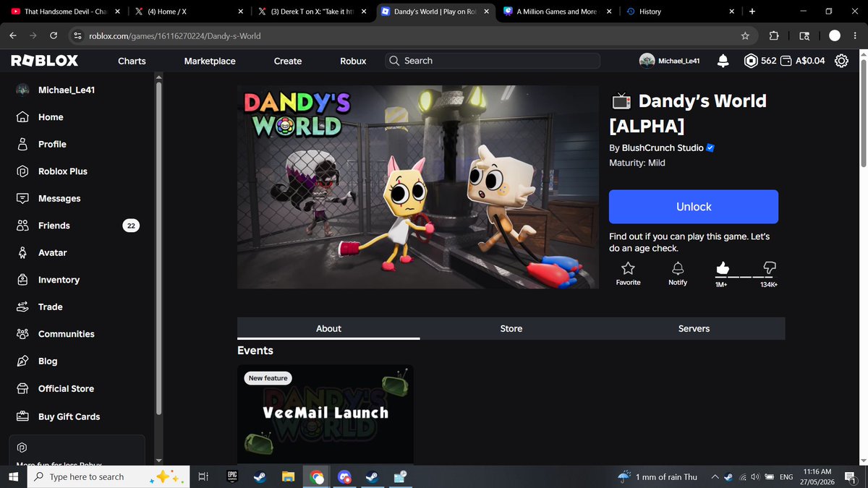Open Charts in Roblox navigation
Screen dimensions: 868x488
click(132, 61)
